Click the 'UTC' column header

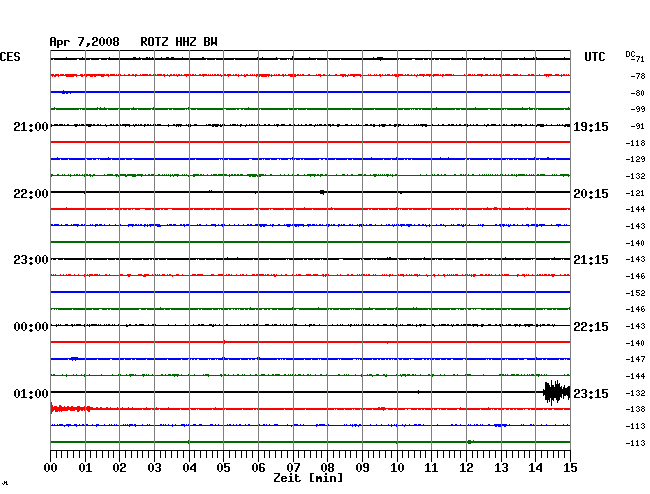(594, 57)
